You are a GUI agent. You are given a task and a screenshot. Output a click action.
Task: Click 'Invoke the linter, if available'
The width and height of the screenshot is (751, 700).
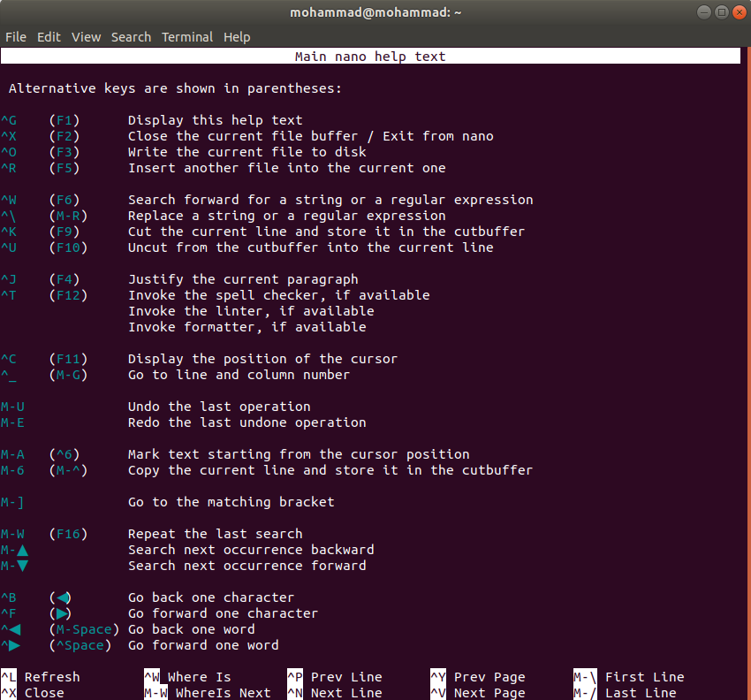(251, 311)
